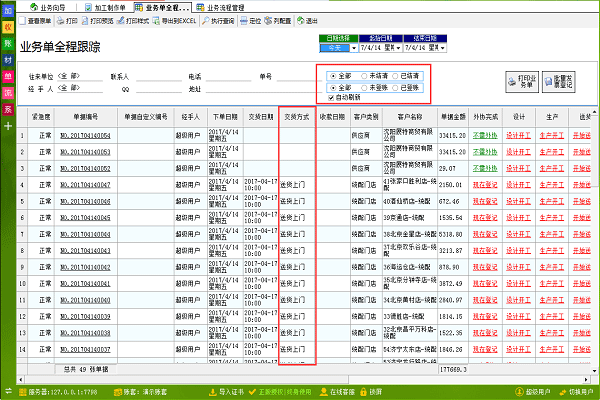Select the 已登账 radio button
600x400 pixels.
(x=395, y=88)
